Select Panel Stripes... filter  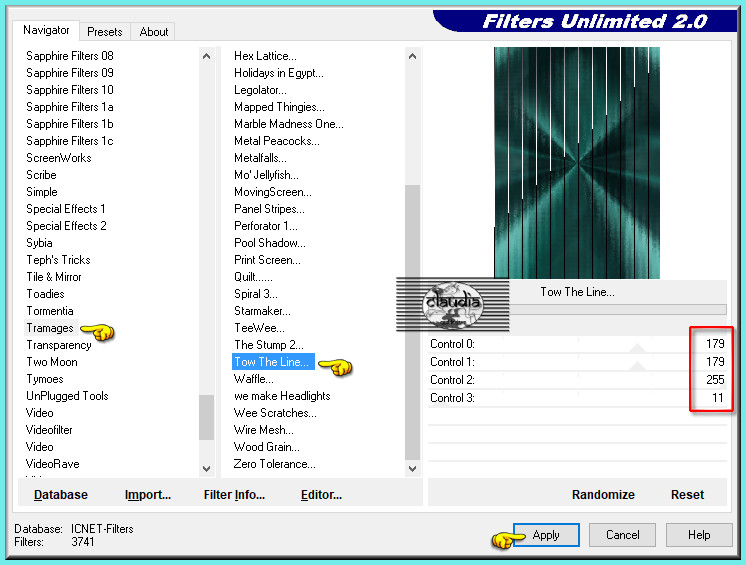coord(269,209)
